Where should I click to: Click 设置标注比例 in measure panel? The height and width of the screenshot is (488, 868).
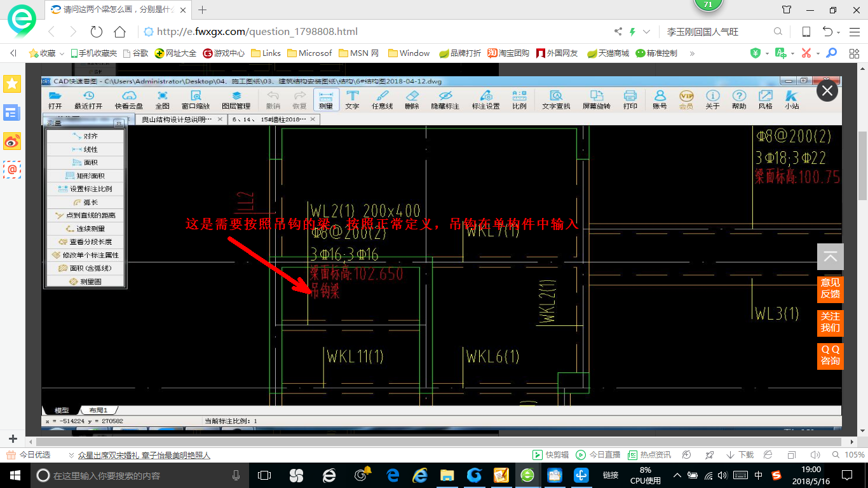(85, 189)
